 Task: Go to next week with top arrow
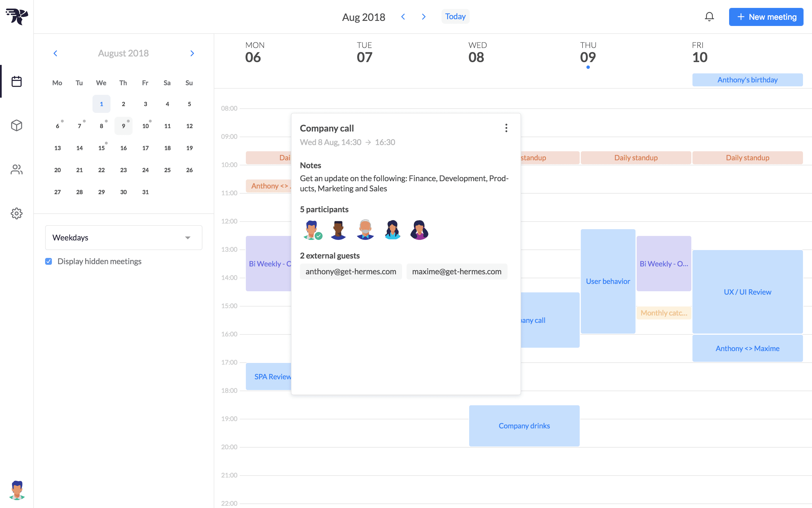(423, 16)
